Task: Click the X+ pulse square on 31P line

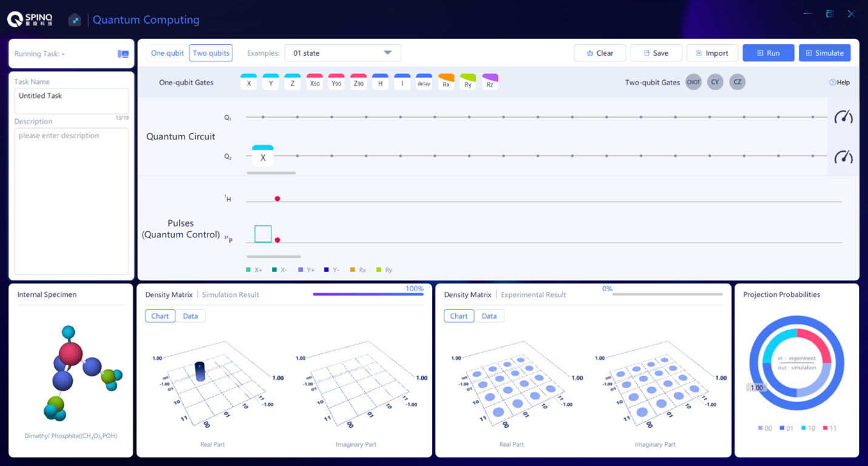Action: point(263,234)
